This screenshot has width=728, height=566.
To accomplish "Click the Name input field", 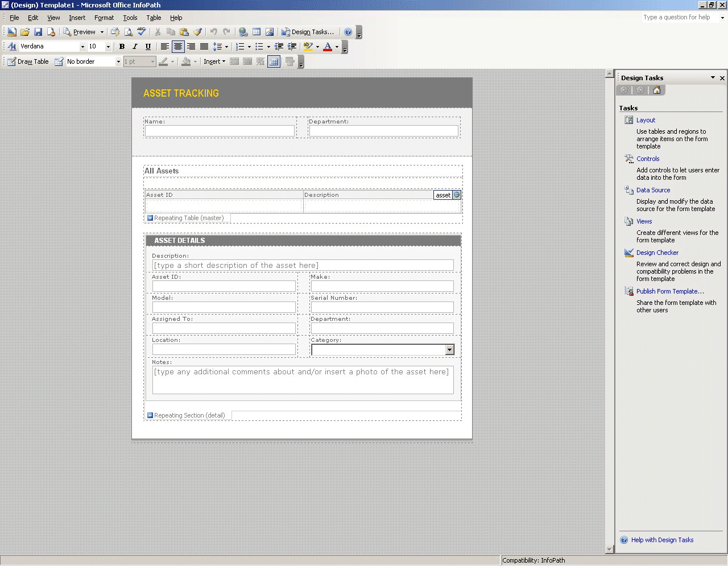I will click(x=220, y=131).
